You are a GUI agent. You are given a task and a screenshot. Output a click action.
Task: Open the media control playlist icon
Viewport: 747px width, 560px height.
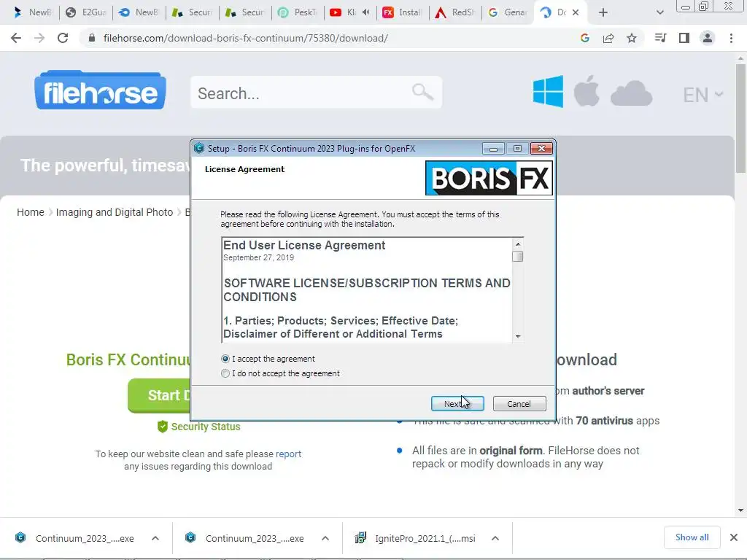pyautogui.click(x=660, y=38)
